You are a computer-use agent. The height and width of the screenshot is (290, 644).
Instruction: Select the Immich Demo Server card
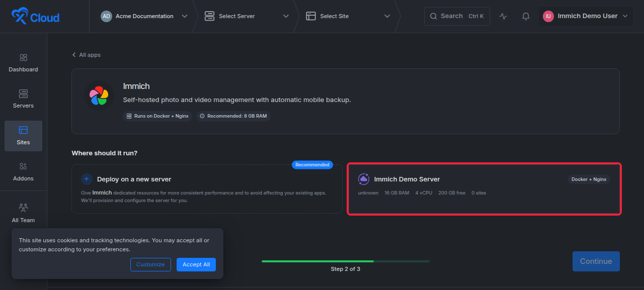coord(484,189)
